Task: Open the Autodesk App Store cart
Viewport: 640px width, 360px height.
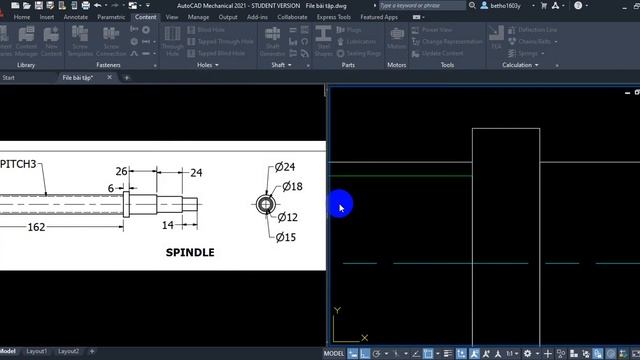Action: point(544,6)
